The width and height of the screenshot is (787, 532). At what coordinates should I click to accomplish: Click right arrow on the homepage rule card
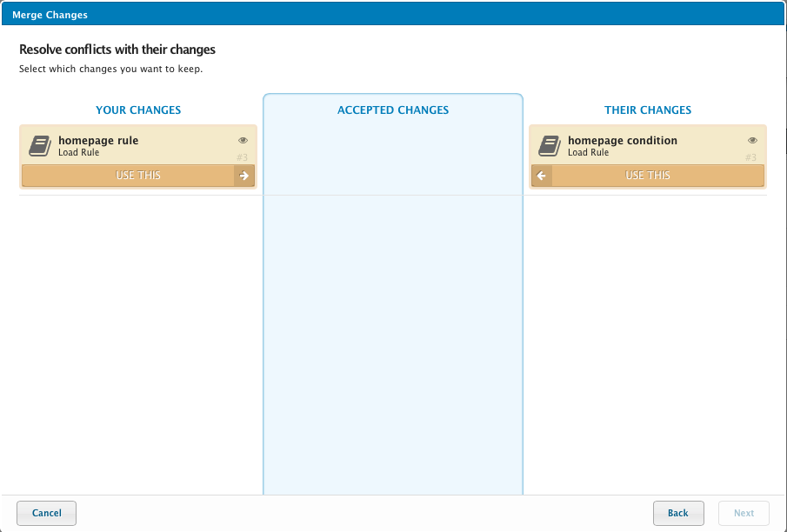(x=244, y=176)
